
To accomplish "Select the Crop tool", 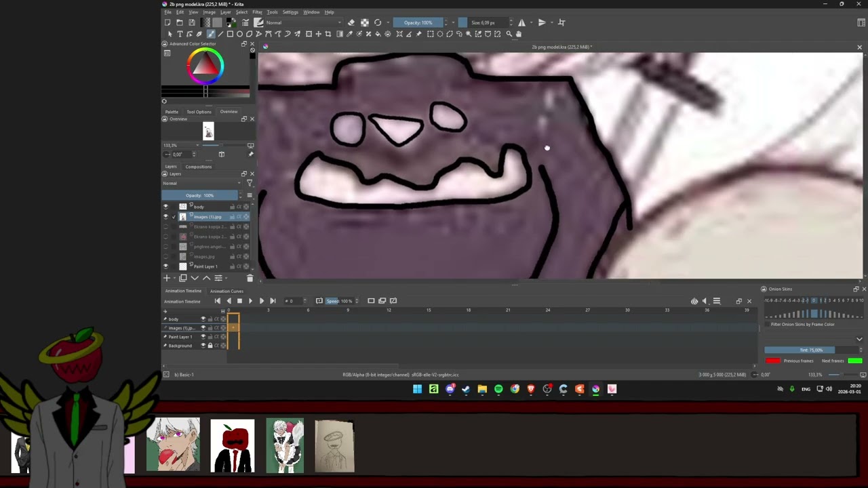I will (328, 34).
